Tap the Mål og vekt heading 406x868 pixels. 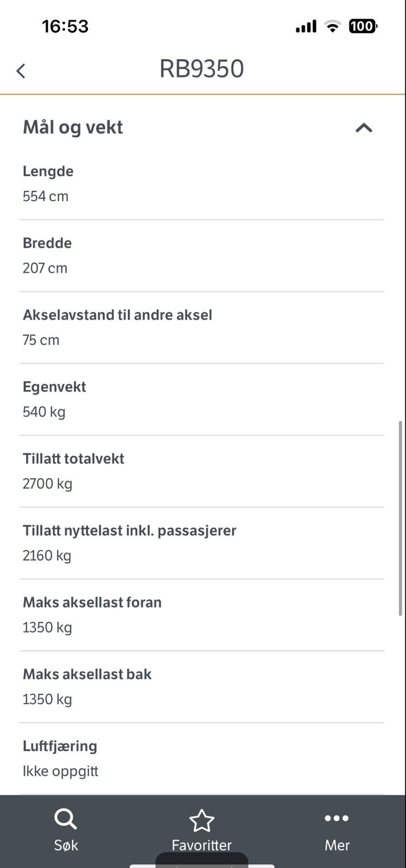click(73, 127)
